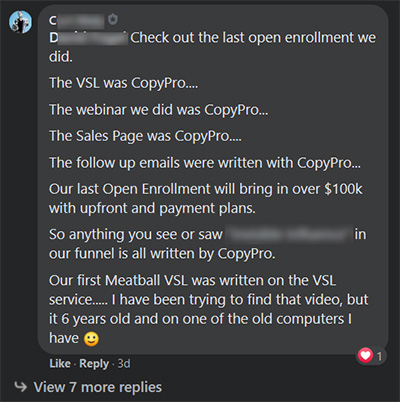Click the line 'The Sales Page was CopyPro'

coord(145,136)
